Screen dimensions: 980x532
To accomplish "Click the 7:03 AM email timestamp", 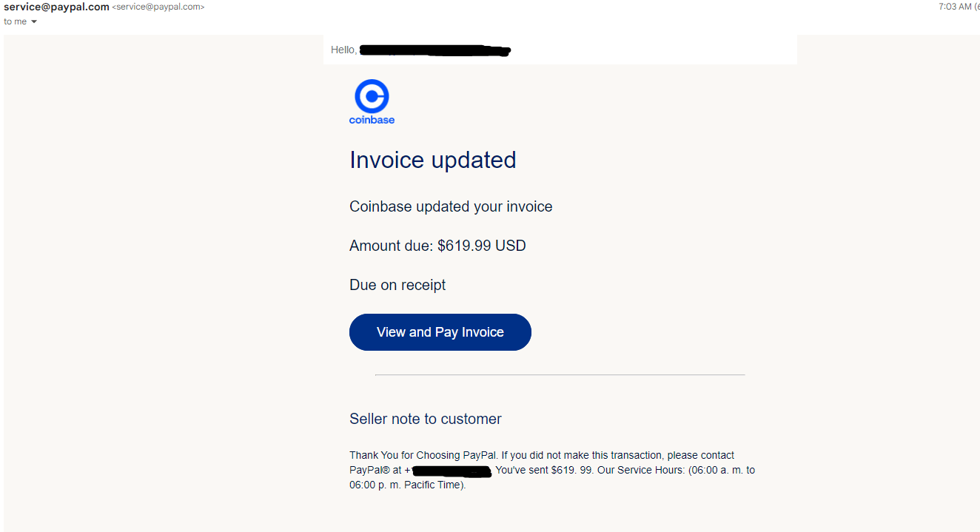I will [x=955, y=7].
